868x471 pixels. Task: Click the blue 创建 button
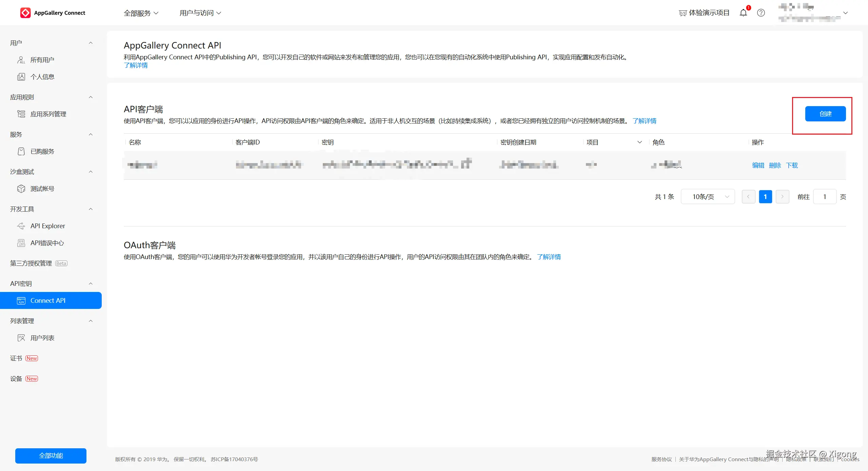[825, 114]
